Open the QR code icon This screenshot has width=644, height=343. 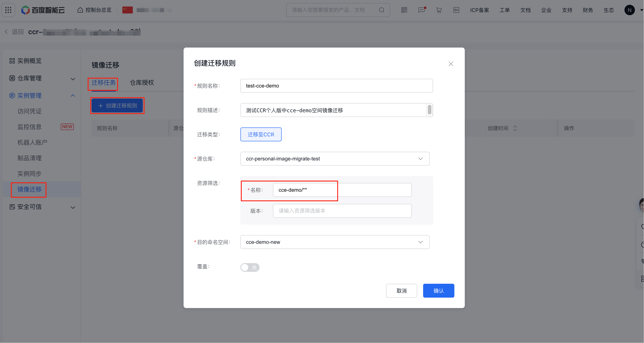click(x=404, y=10)
